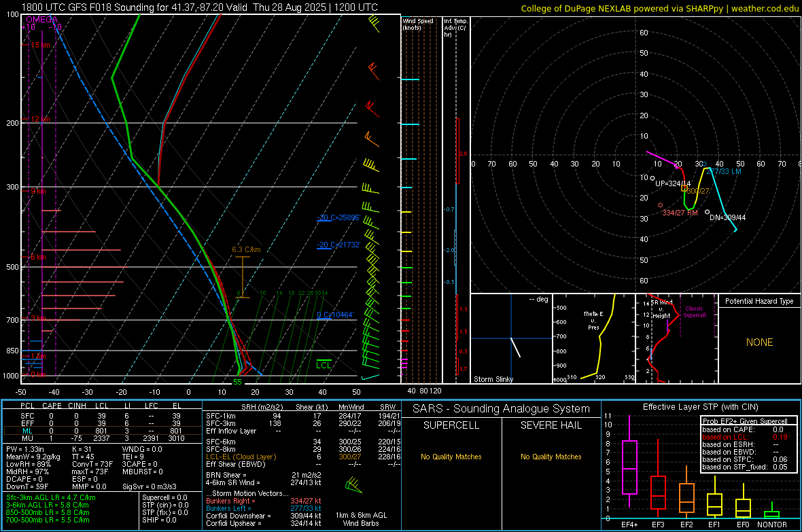
Task: Select the EFF parcel row
Action: [x=101, y=423]
